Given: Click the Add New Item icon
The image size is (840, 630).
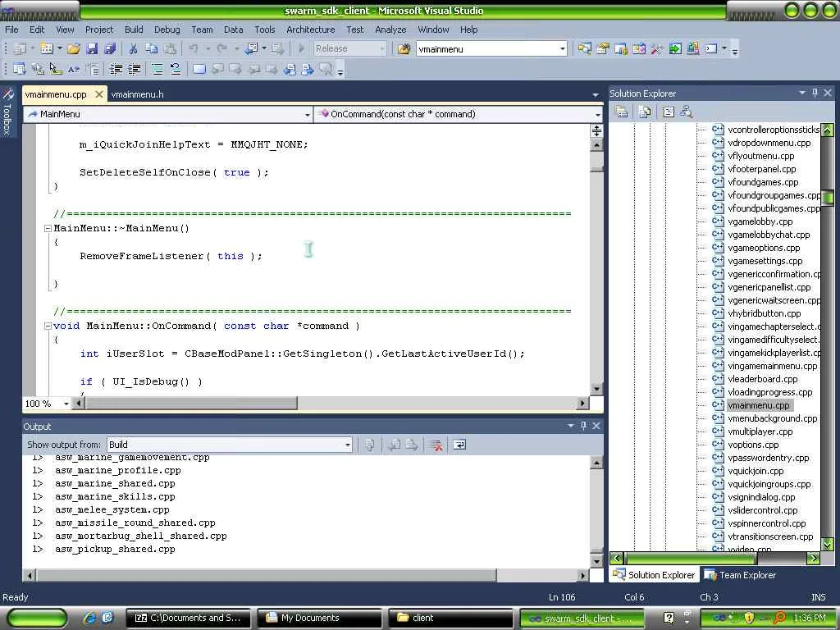Looking at the screenshot, I should 47,48.
